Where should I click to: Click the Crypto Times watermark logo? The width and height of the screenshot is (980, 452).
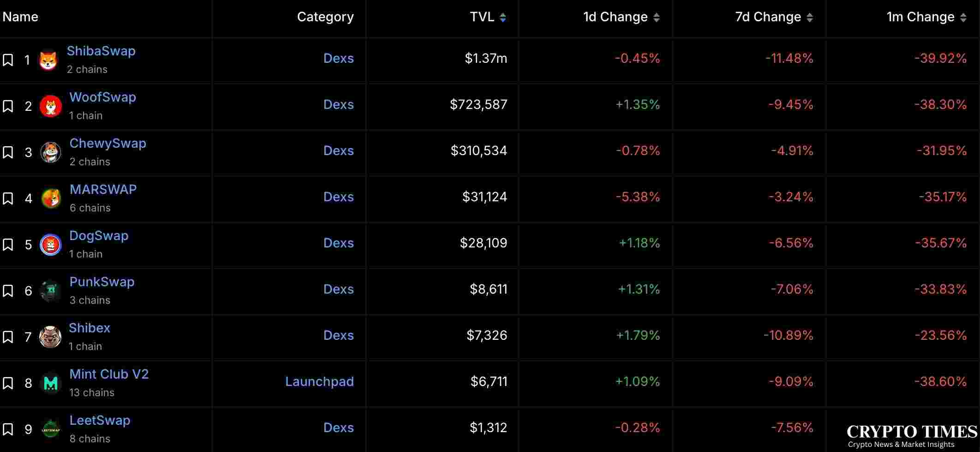click(912, 436)
